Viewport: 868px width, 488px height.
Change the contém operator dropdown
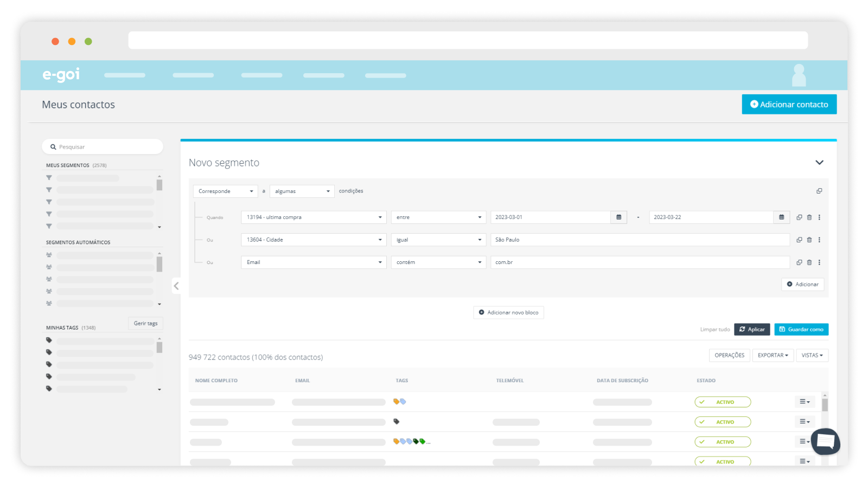pyautogui.click(x=438, y=262)
